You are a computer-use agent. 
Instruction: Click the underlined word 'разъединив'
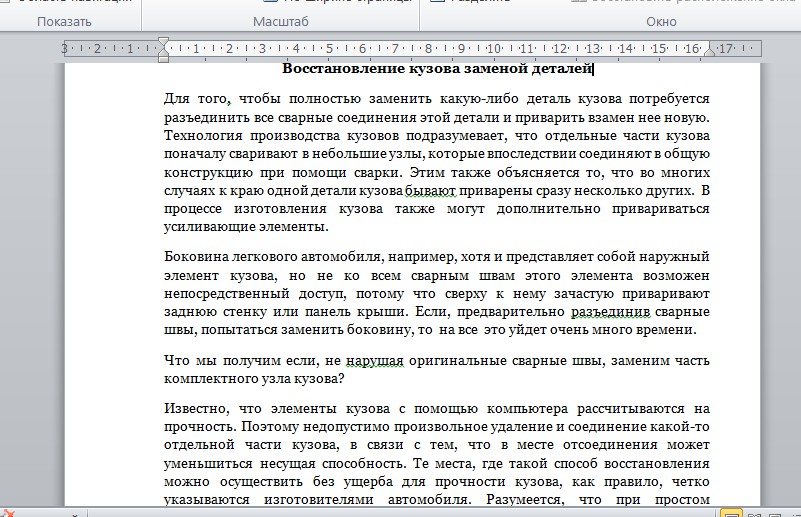(x=610, y=312)
